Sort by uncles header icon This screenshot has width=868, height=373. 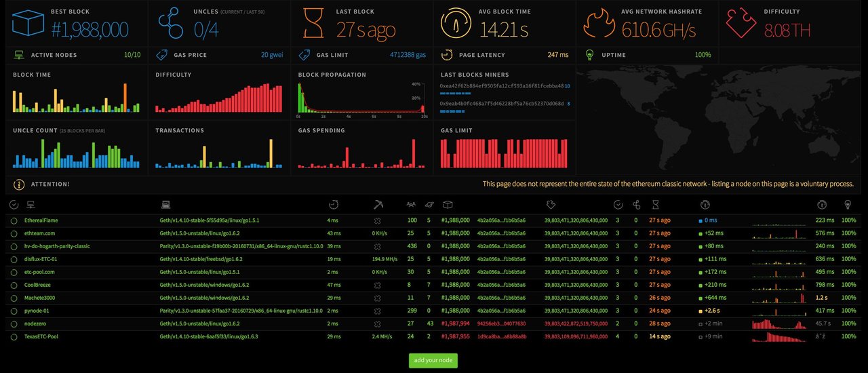636,204
